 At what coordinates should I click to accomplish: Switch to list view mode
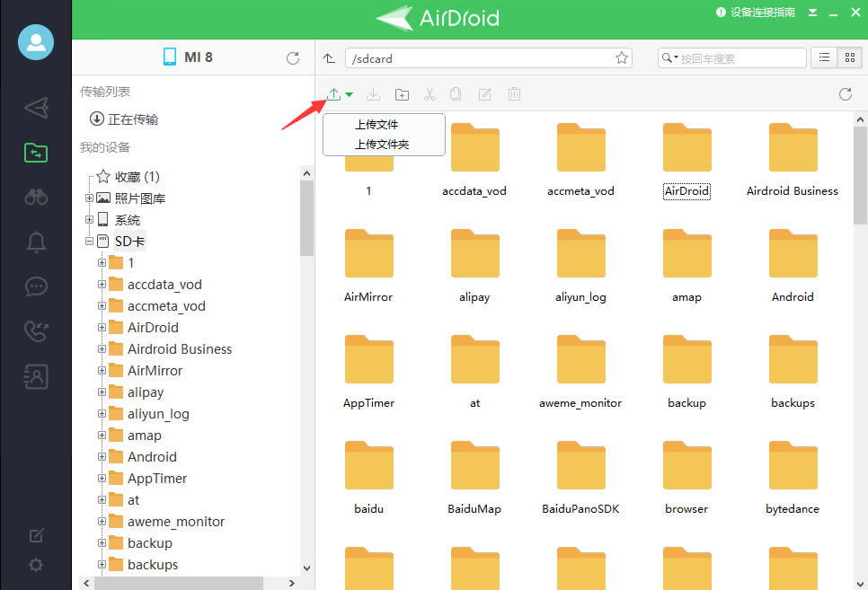pyautogui.click(x=824, y=57)
